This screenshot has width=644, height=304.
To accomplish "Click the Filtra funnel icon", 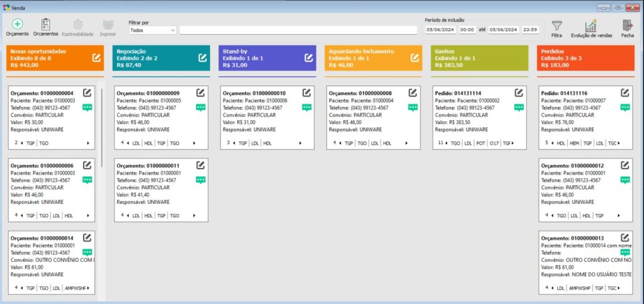I will coord(557,25).
